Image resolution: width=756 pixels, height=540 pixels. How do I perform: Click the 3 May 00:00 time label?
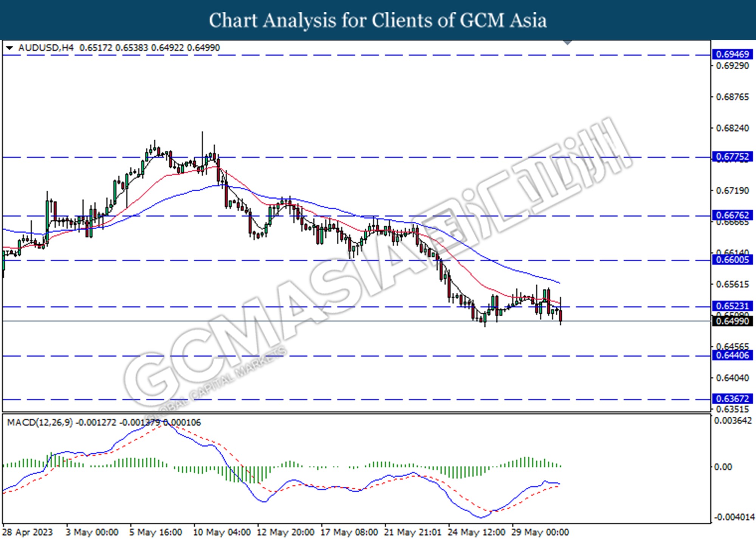92,532
